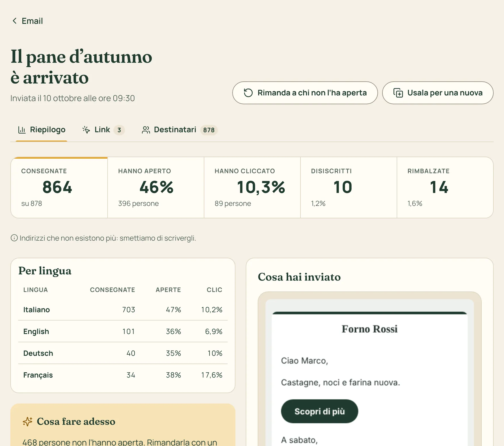Image resolution: width=504 pixels, height=446 pixels.
Task: Click the Aperte column header
Action: (x=168, y=290)
